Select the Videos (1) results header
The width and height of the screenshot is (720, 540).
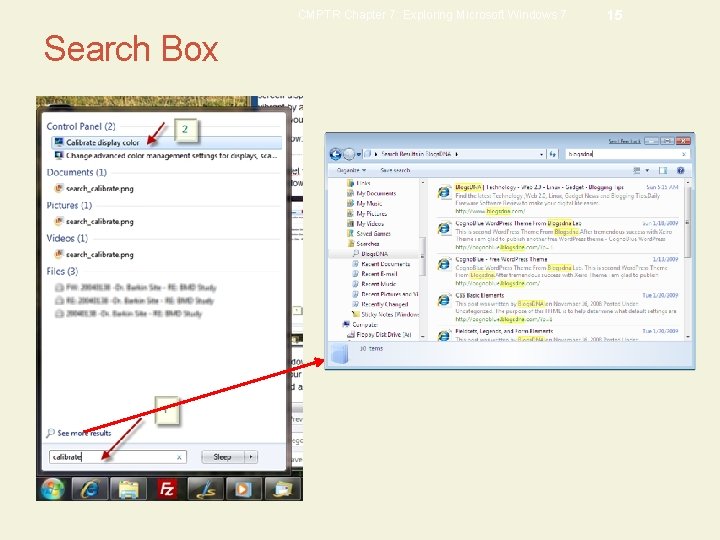pyautogui.click(x=67, y=238)
